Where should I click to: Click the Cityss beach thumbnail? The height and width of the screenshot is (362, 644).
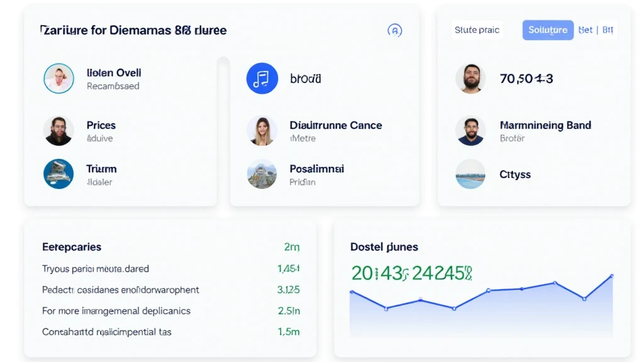tap(470, 174)
